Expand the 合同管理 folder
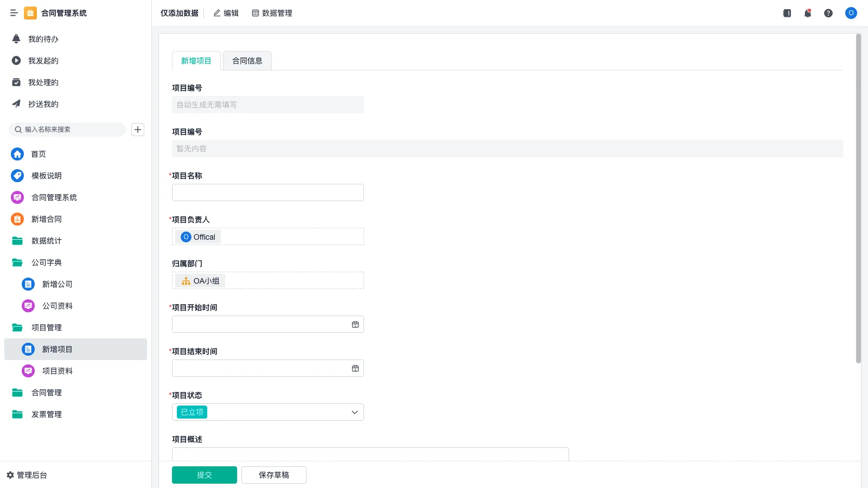 tap(46, 393)
